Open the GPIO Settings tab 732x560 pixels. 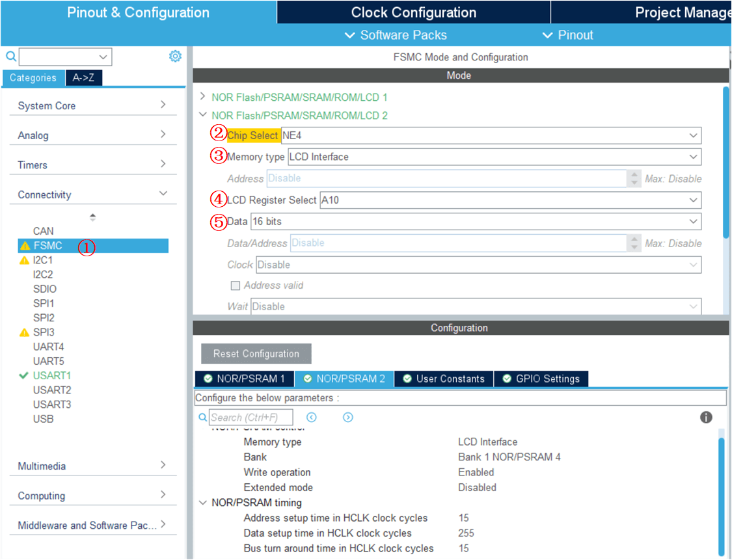click(541, 379)
